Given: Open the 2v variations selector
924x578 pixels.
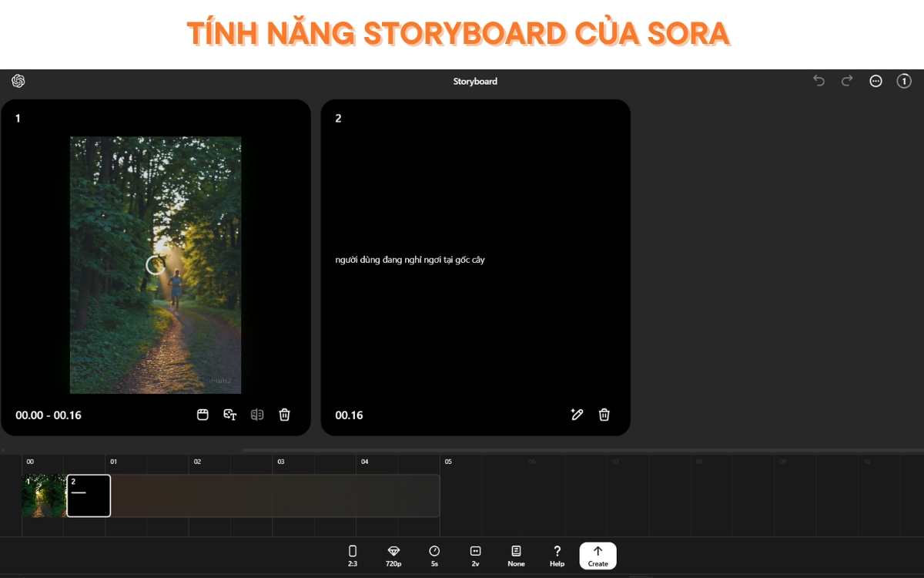Looking at the screenshot, I should [x=475, y=556].
